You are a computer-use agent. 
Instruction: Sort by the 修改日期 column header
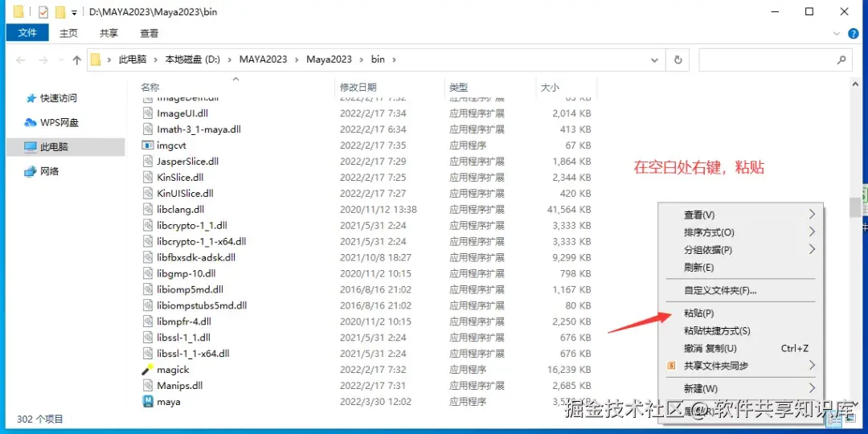358,87
